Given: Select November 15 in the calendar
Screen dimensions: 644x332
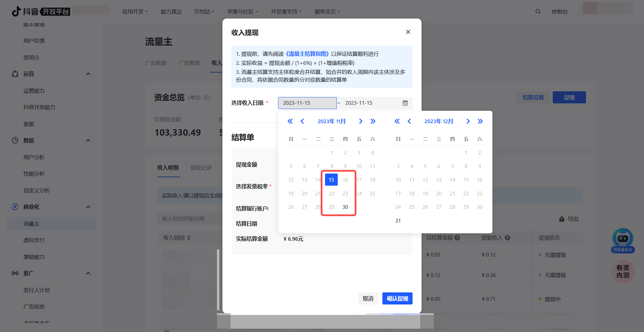Looking at the screenshot, I should [x=331, y=180].
